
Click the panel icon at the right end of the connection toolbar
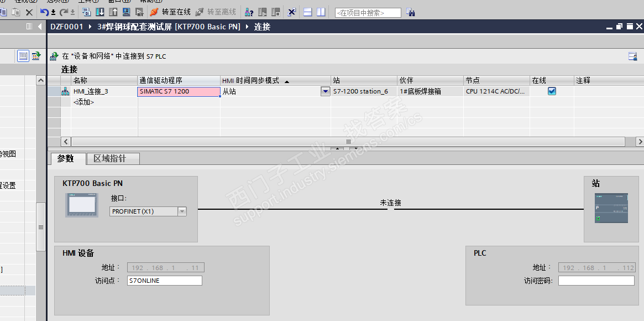[633, 56]
